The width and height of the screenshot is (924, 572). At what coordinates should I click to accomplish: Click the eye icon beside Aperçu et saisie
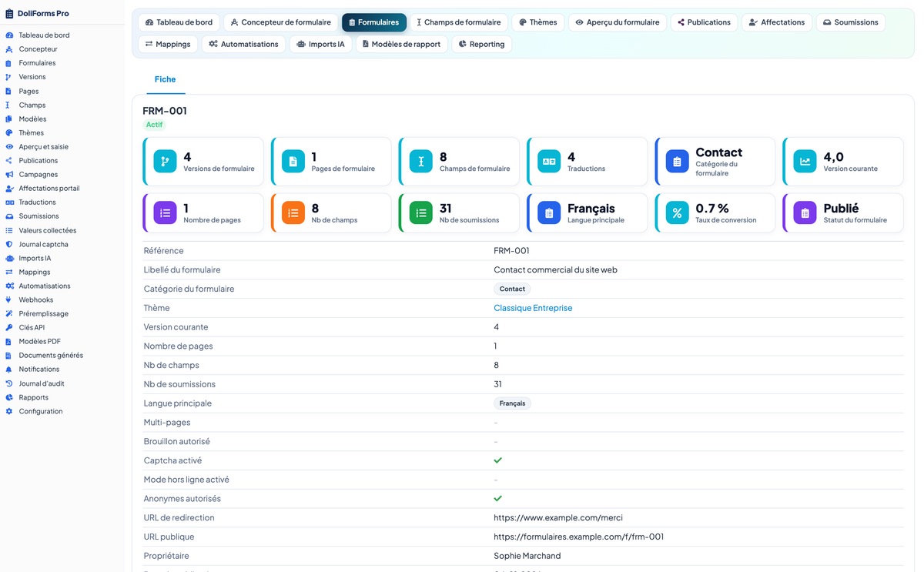click(x=9, y=147)
